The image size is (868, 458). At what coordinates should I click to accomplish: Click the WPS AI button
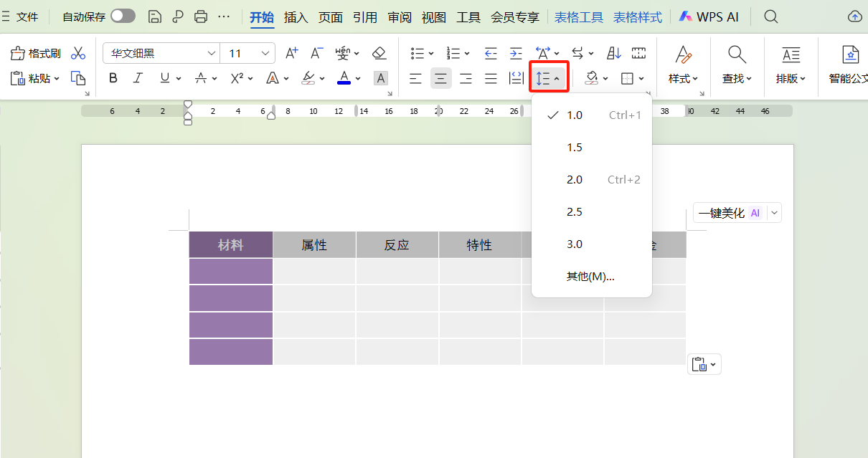coord(709,16)
